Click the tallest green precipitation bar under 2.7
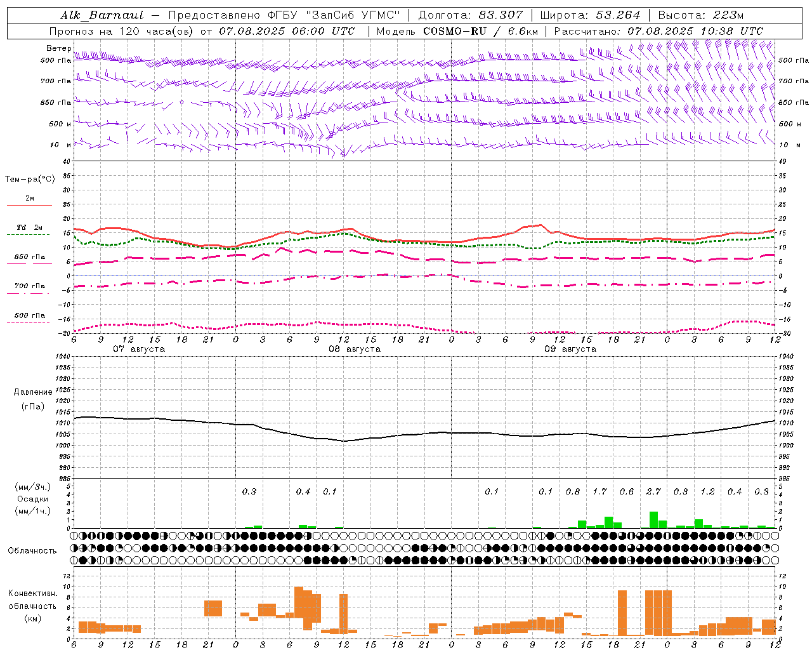The image size is (812, 650). (x=653, y=520)
